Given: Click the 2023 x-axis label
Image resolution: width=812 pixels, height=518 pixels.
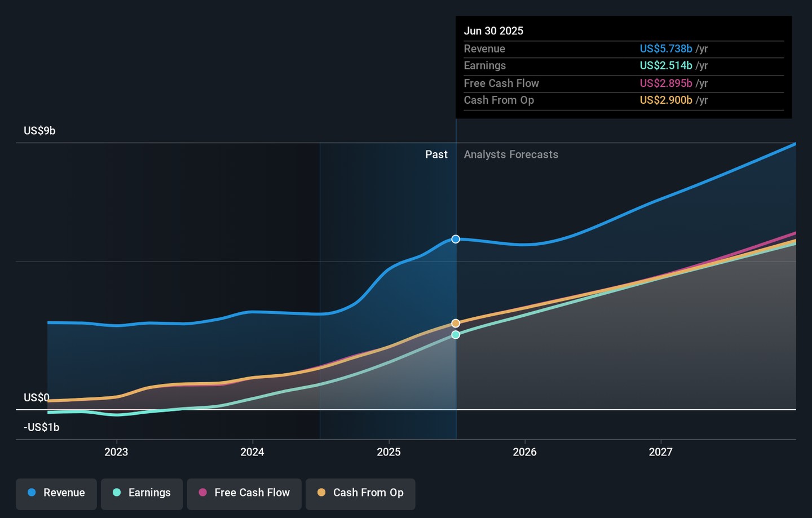Looking at the screenshot, I should coord(116,452).
